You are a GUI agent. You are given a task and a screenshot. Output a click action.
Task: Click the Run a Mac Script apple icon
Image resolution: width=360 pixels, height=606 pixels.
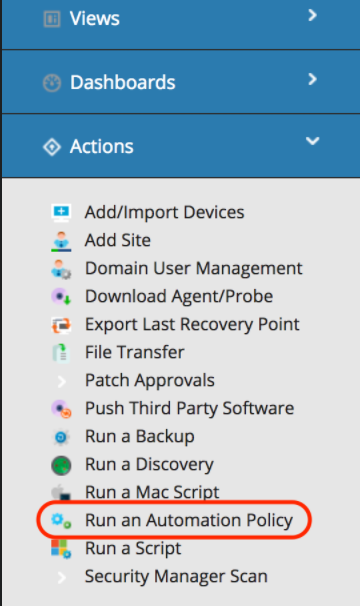(x=60, y=492)
